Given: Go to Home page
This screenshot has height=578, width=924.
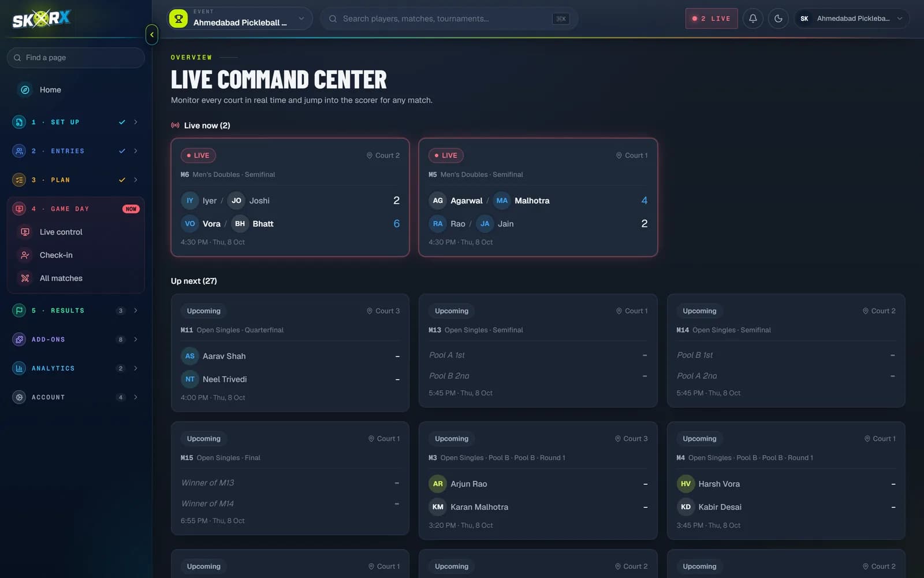Looking at the screenshot, I should click(76, 90).
